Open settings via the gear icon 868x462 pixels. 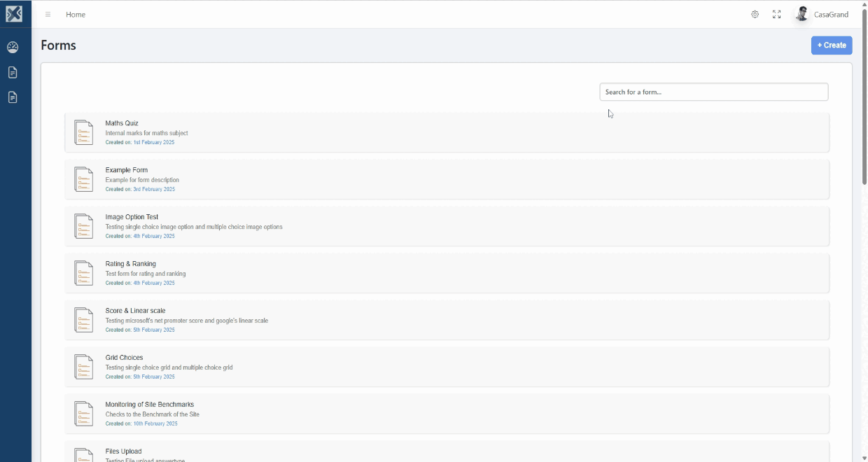755,15
